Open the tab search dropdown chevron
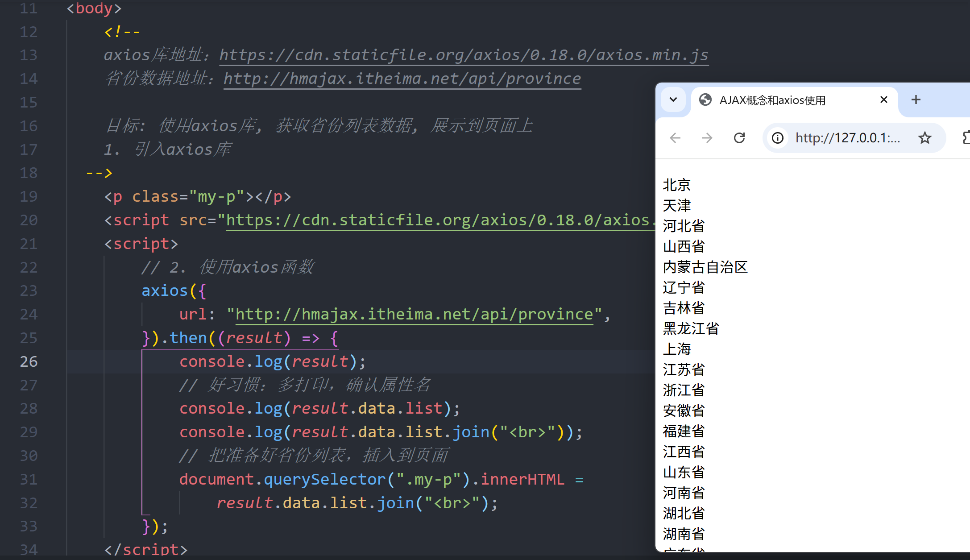Screen dimensions: 970x560 coord(673,100)
